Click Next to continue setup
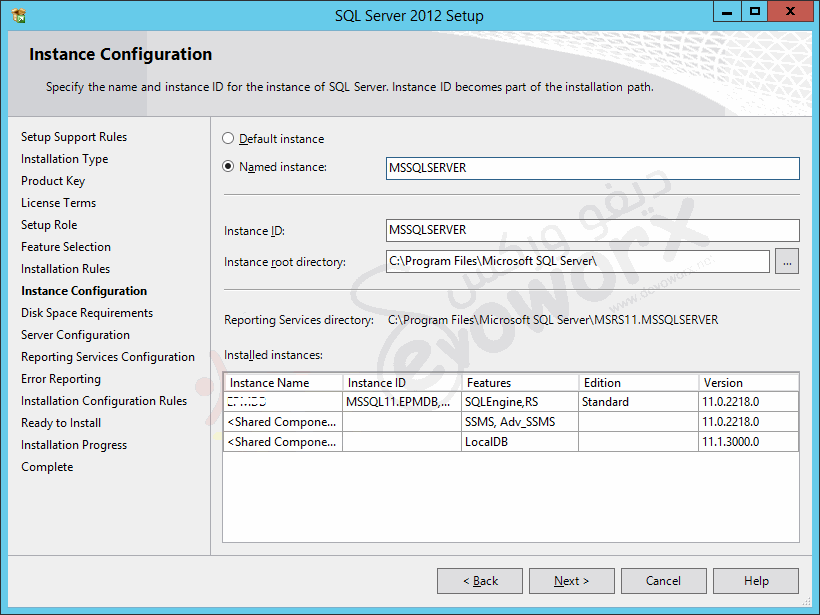 click(x=571, y=580)
